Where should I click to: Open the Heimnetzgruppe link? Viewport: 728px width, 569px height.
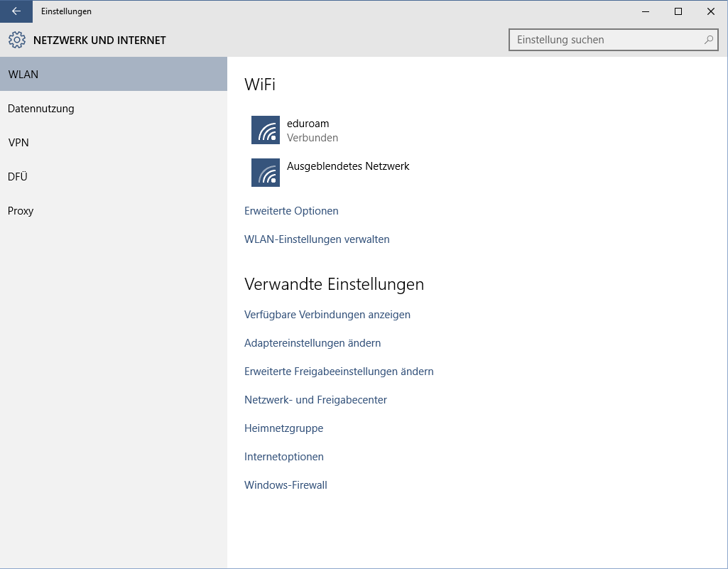[283, 428]
